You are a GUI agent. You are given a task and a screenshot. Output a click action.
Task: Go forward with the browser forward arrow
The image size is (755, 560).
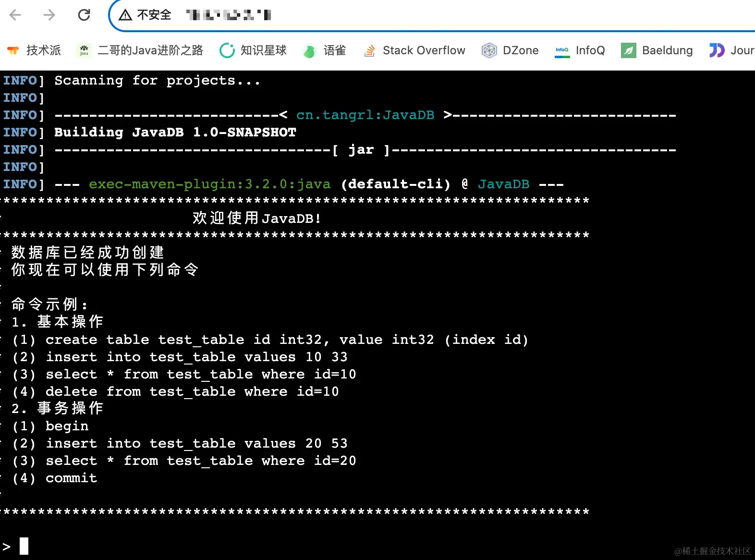[49, 15]
